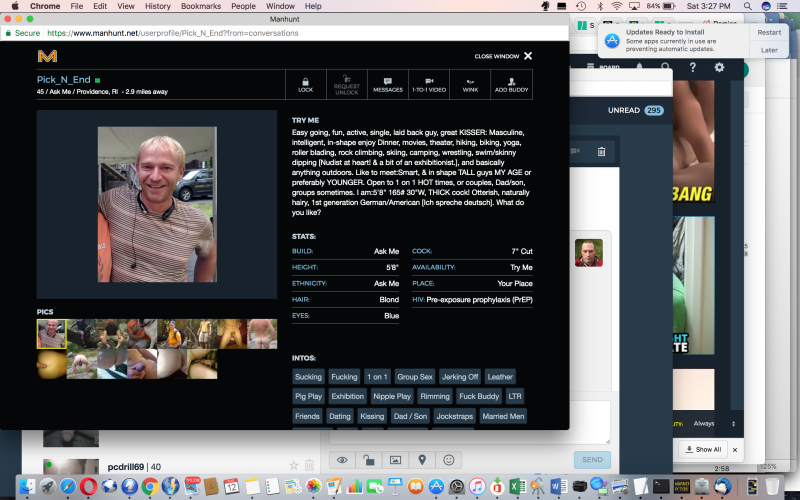Click the eye icon below message box
800x500 pixels.
[342, 460]
